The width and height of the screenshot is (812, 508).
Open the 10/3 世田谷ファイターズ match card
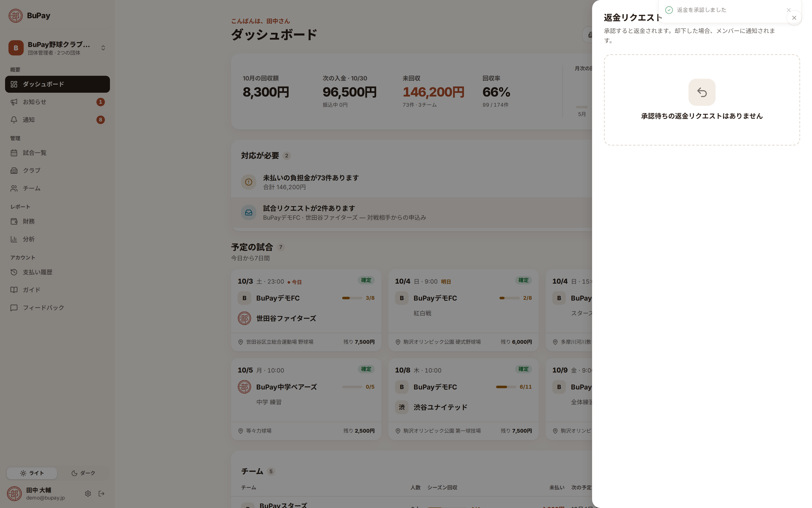click(x=306, y=311)
